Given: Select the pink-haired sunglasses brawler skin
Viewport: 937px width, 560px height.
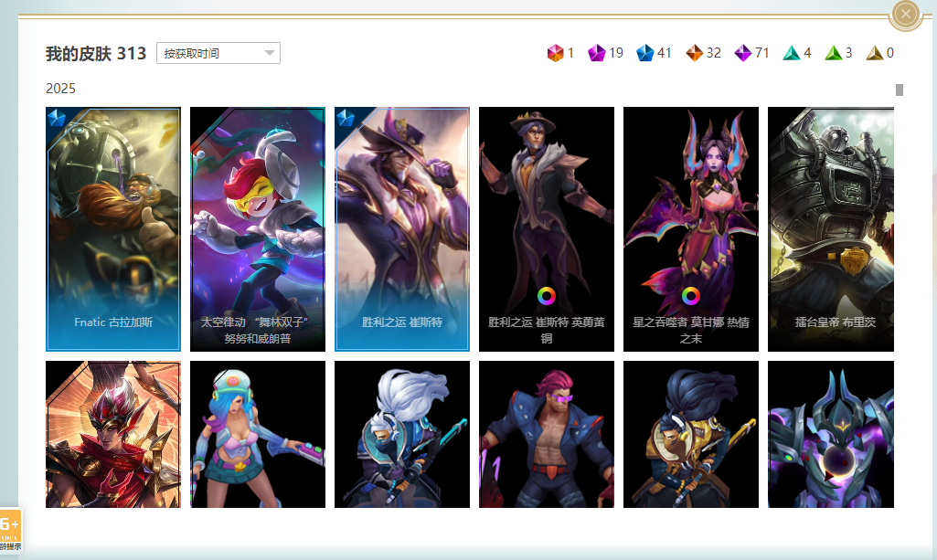Looking at the screenshot, I should [546, 434].
